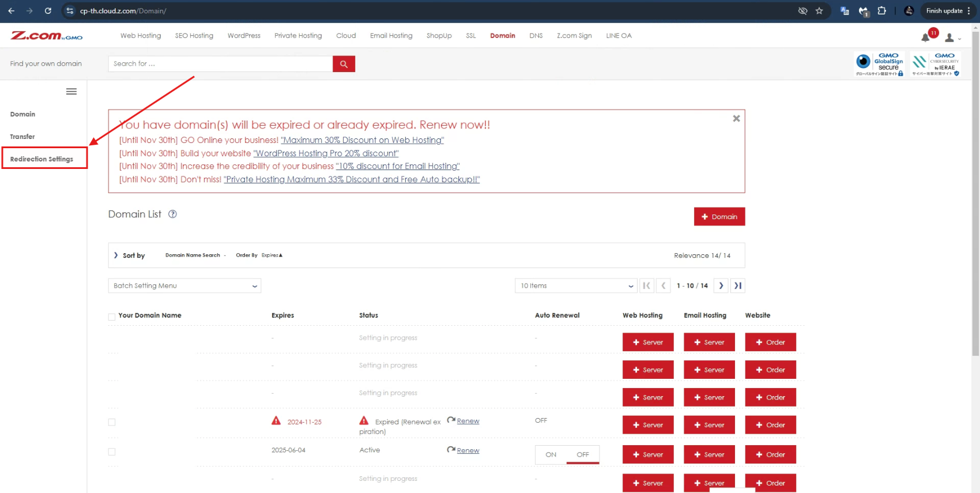980x493 pixels.
Task: Click the hidden-eye icon in the address bar
Action: 802,11
